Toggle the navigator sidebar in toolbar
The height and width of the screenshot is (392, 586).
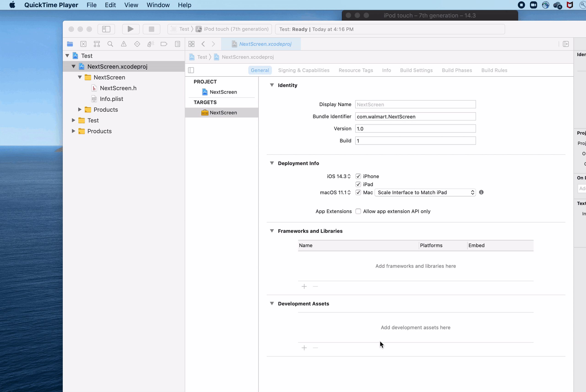tap(106, 29)
